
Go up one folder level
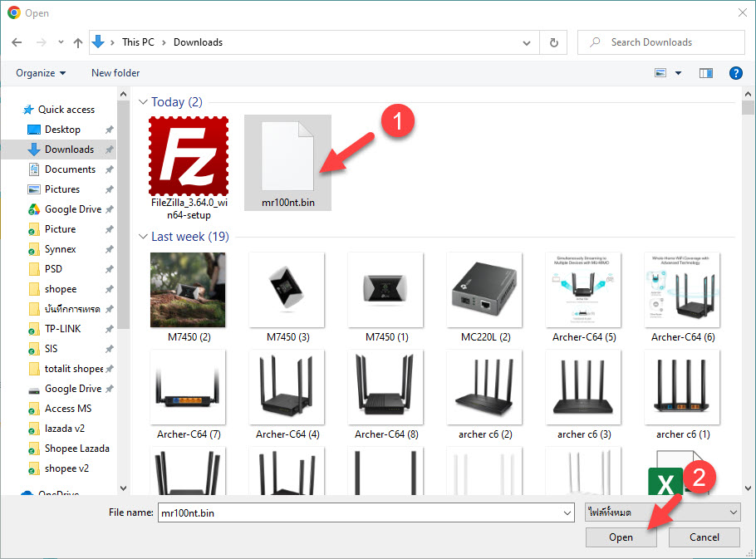click(x=77, y=42)
